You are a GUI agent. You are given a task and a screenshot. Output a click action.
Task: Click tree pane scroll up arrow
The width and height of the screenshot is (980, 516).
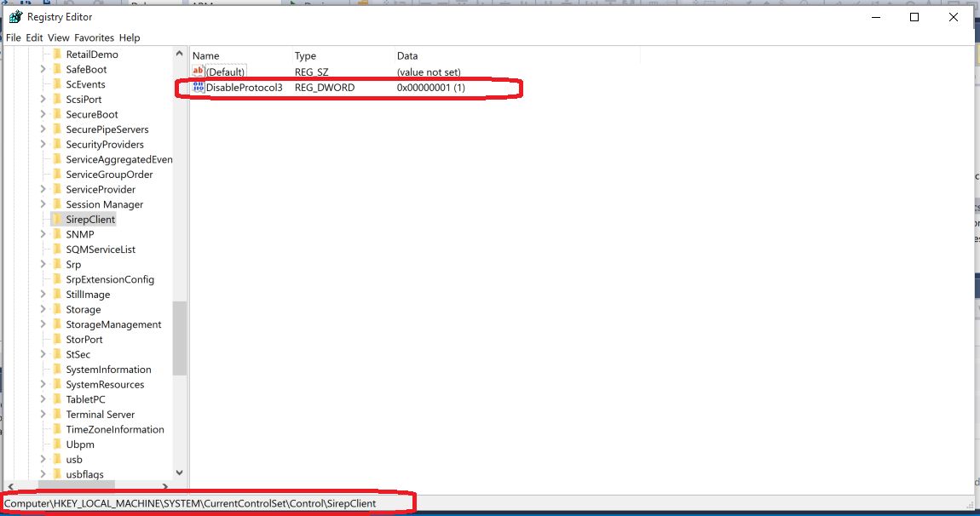pos(179,54)
